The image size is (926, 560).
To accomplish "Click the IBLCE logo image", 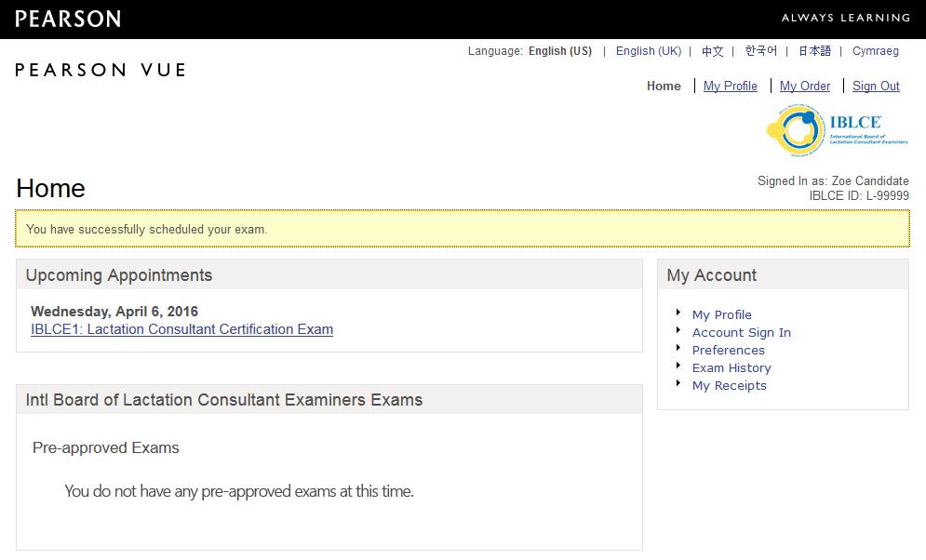I will pos(837,130).
